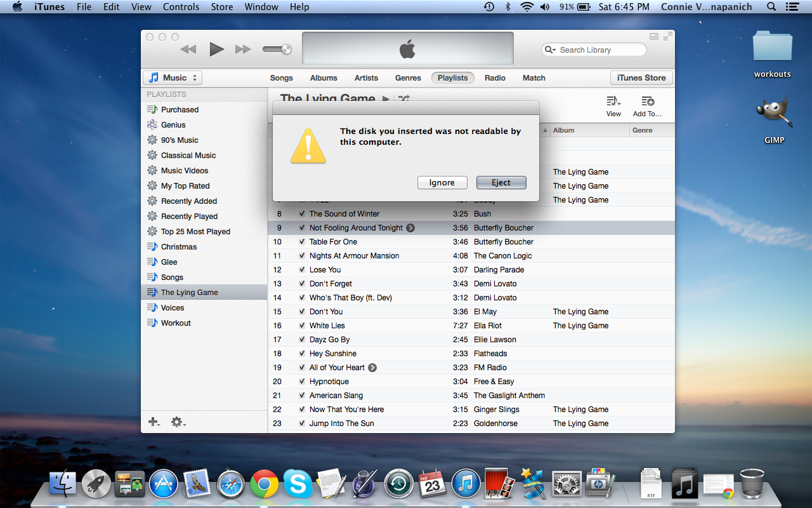
Task: Open the add playlist plus menu
Action: 154,422
